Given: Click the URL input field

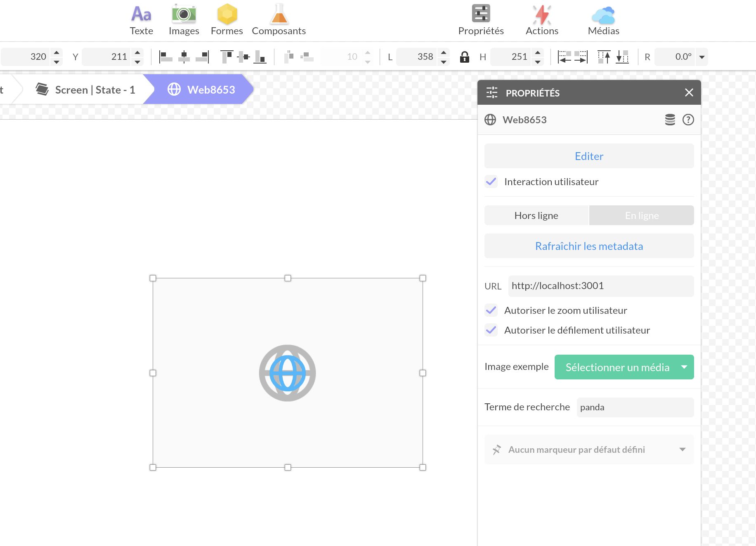Looking at the screenshot, I should (600, 286).
